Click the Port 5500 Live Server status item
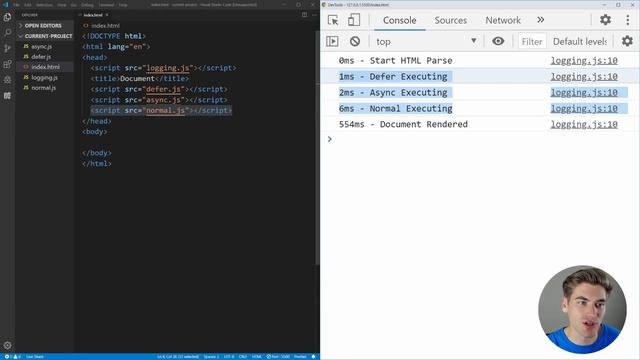The width and height of the screenshot is (640, 360). (278, 356)
